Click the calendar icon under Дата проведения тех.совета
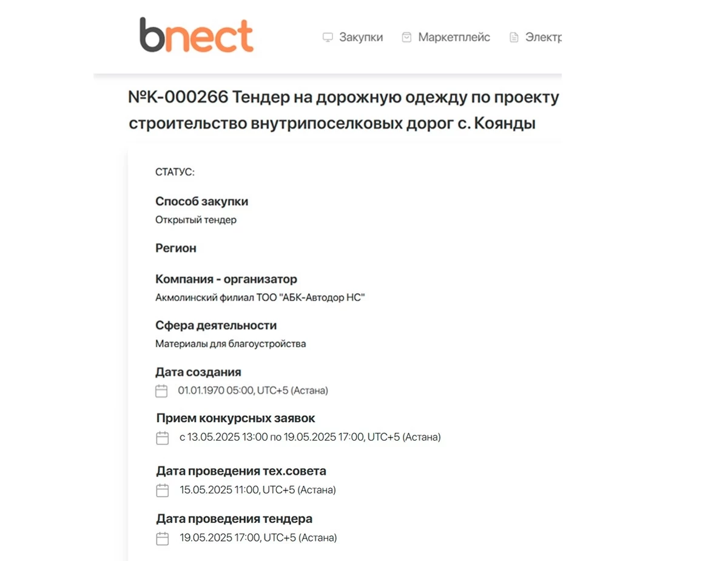Screen dimensions: 728x561 162,491
